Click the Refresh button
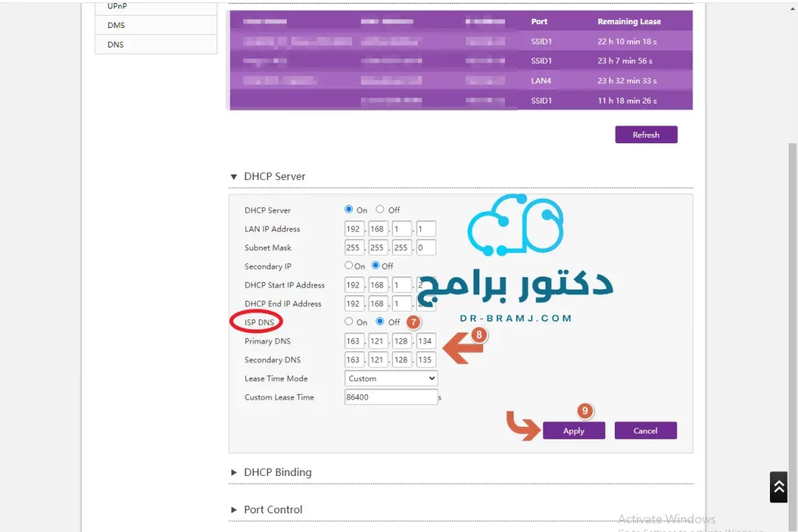This screenshot has width=798, height=532. [x=646, y=134]
